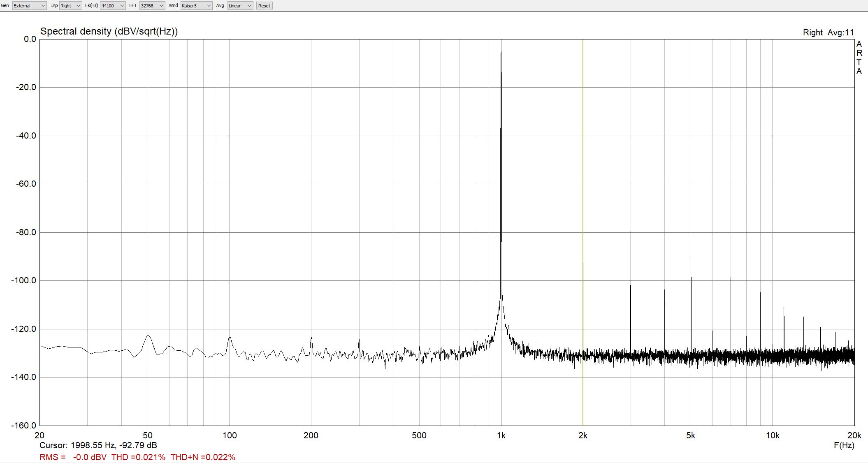
Task: Click the 20 frequency axis label
Action: [39, 435]
